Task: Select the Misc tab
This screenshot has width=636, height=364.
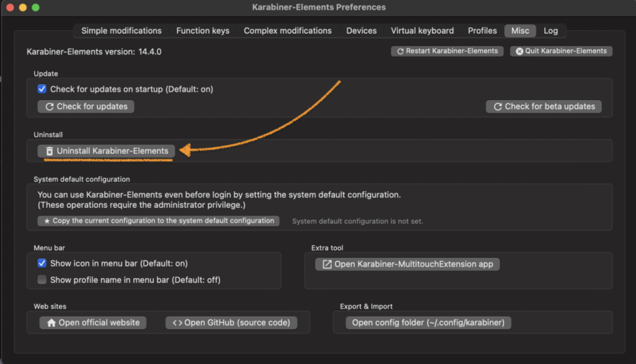Action: click(x=520, y=31)
